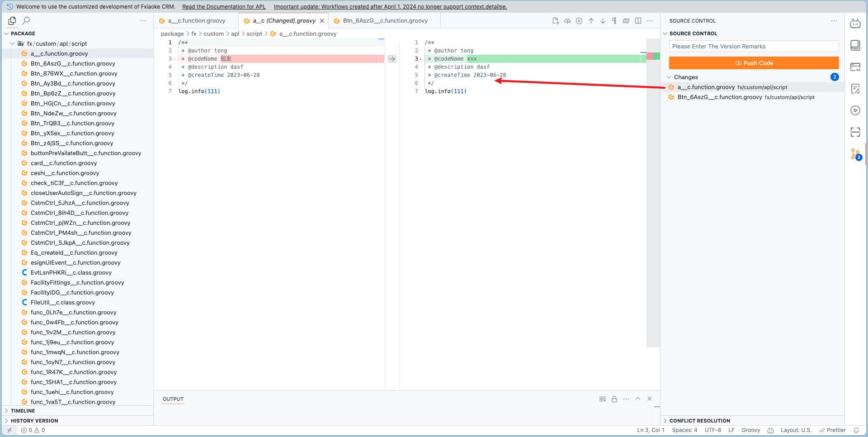Clear output using the clear list icon
The width and height of the screenshot is (868, 437).
pyautogui.click(x=602, y=399)
